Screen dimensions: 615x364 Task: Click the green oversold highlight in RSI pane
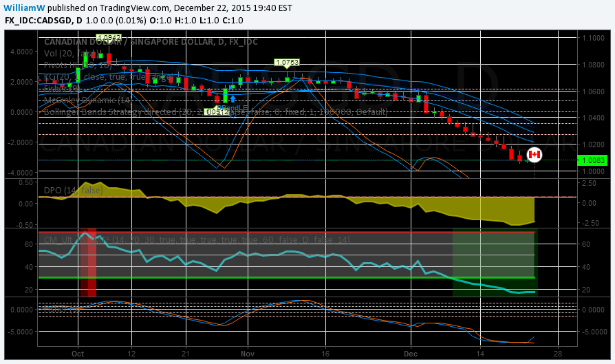[495, 262]
